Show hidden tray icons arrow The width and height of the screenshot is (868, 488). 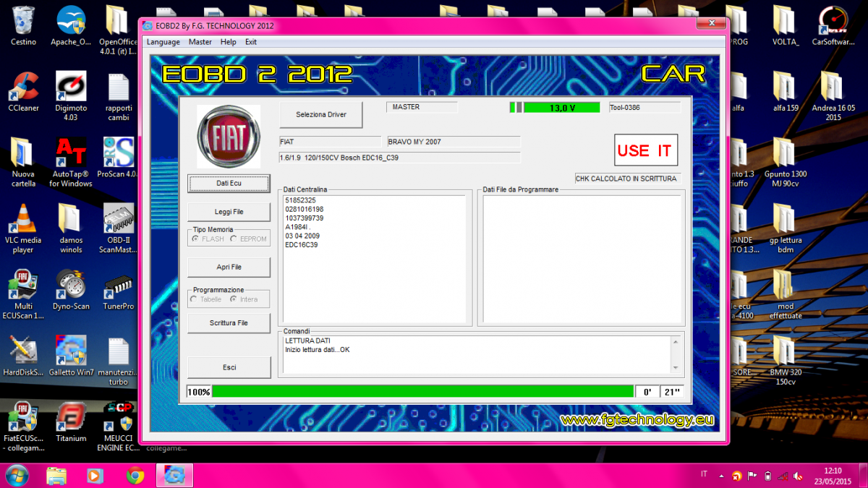pyautogui.click(x=720, y=475)
